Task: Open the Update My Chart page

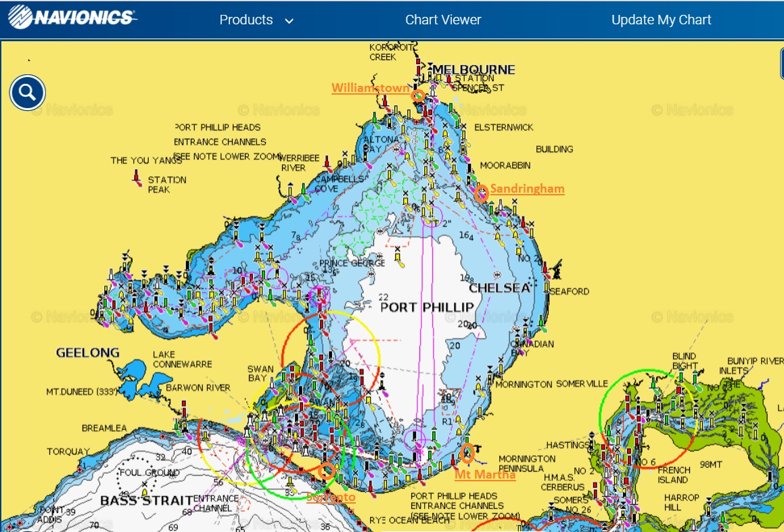Action: pyautogui.click(x=661, y=20)
